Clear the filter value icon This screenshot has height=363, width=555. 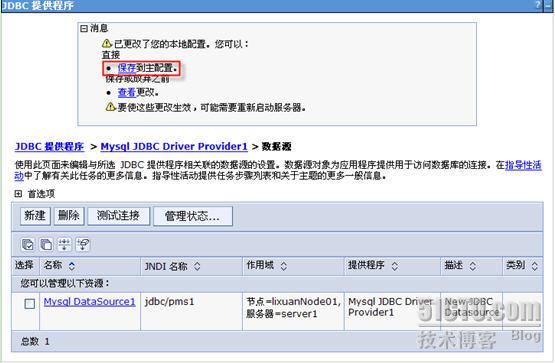[x=83, y=244]
